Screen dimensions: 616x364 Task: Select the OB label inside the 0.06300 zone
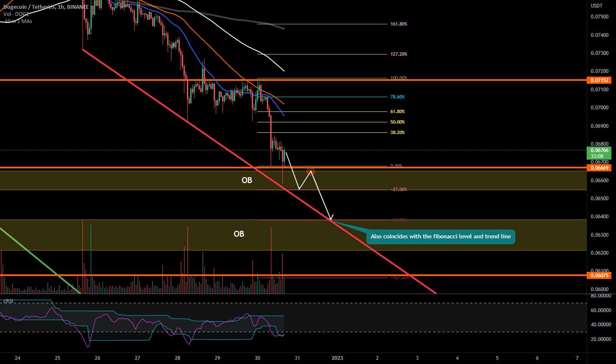[239, 234]
